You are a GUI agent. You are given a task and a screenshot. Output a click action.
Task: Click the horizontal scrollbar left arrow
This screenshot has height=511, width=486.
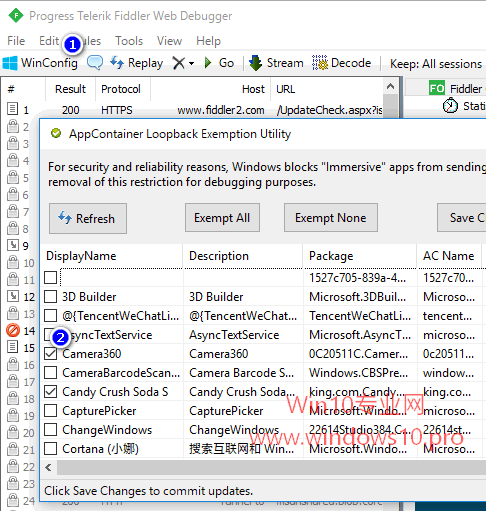click(49, 467)
